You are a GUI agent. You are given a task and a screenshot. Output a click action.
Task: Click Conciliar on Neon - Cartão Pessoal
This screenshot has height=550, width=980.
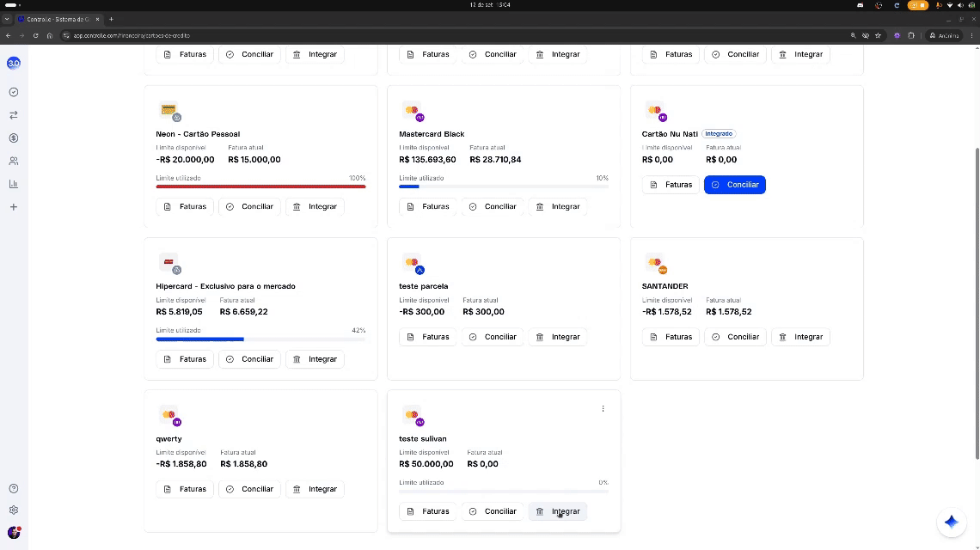tap(249, 207)
